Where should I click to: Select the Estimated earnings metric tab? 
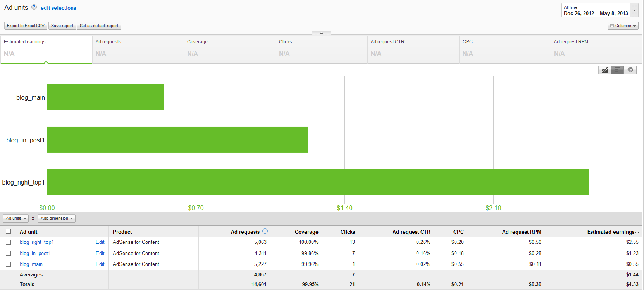coord(46,50)
